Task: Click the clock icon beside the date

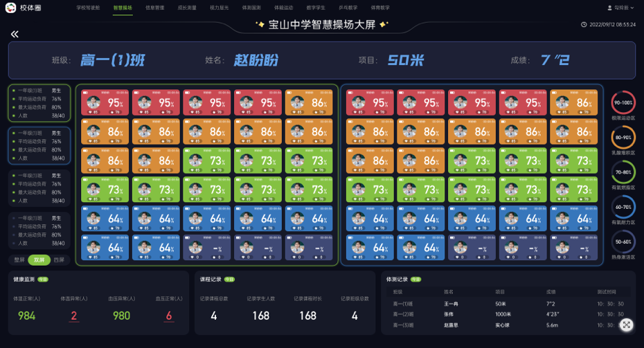Action: tap(584, 25)
